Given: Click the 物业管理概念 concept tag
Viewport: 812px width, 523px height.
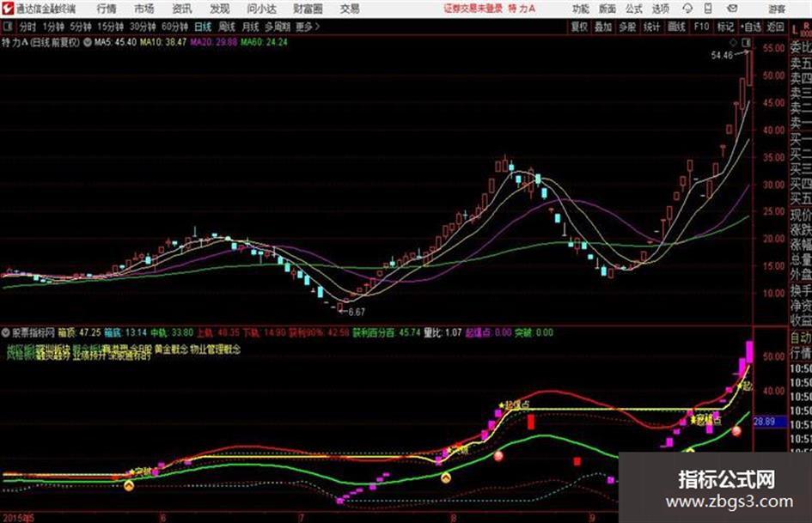Looking at the screenshot, I should (x=216, y=350).
